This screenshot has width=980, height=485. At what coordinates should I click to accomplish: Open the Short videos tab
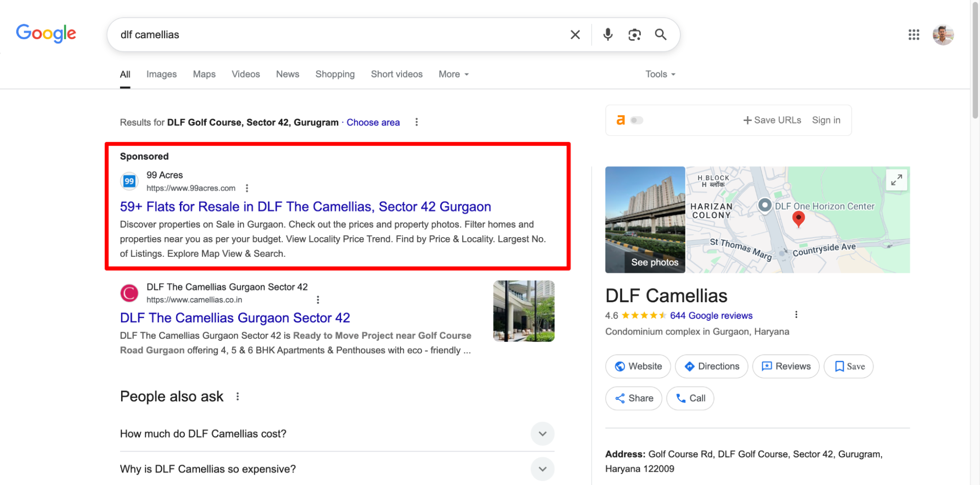(x=397, y=74)
